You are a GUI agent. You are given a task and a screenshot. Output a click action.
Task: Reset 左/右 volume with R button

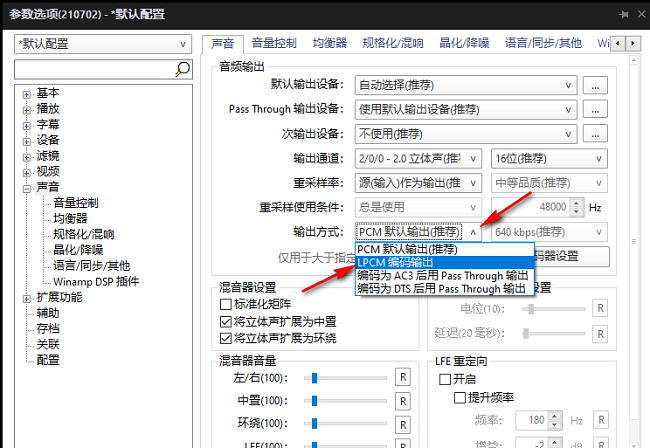coord(403,378)
